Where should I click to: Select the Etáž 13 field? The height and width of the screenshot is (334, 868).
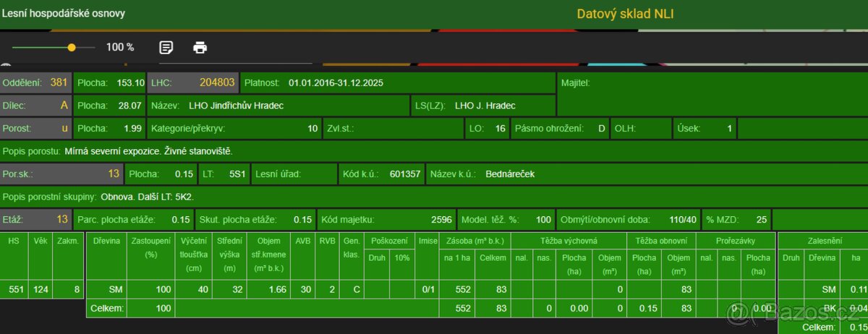tap(36, 219)
